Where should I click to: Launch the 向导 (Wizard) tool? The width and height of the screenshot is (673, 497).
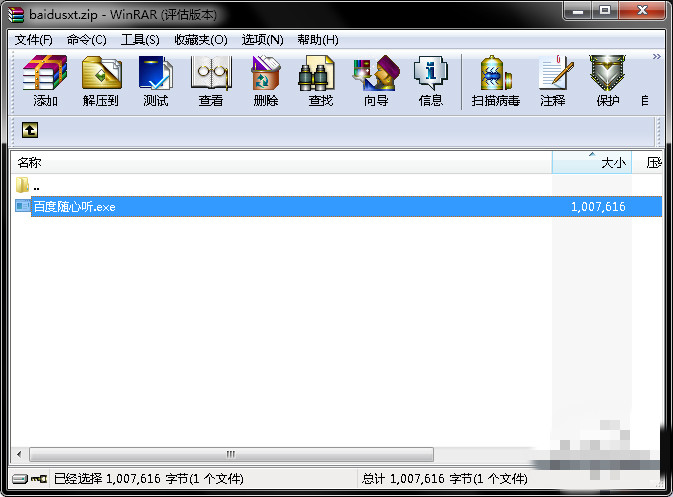376,81
